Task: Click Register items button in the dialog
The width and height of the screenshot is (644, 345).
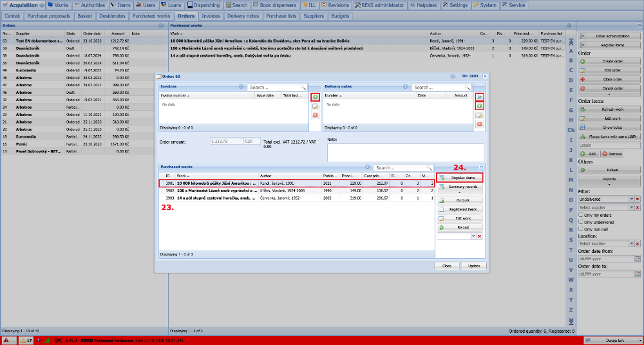Action: pos(460,178)
